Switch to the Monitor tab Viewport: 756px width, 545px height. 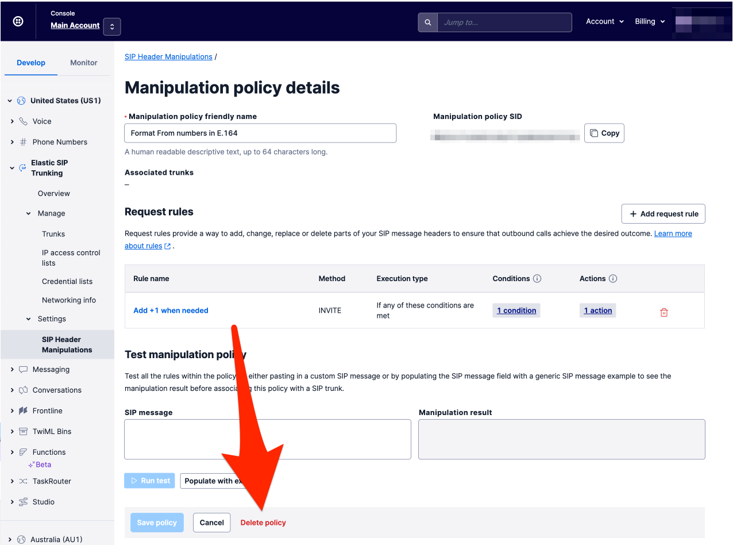(x=83, y=63)
